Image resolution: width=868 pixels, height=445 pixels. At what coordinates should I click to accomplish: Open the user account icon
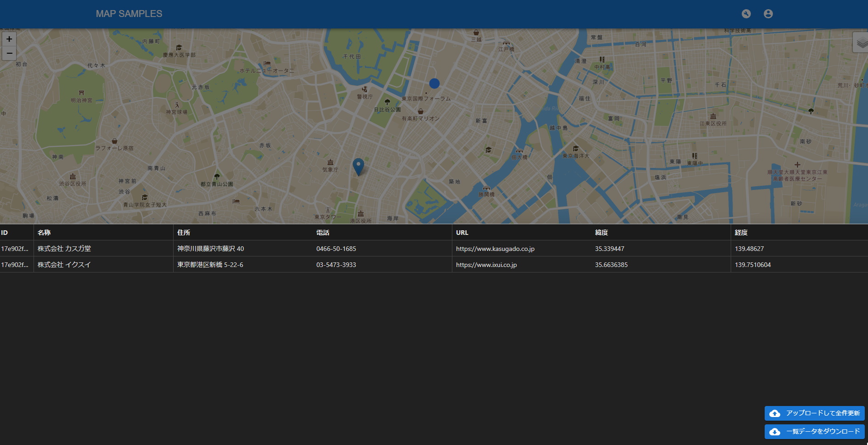[x=768, y=14]
